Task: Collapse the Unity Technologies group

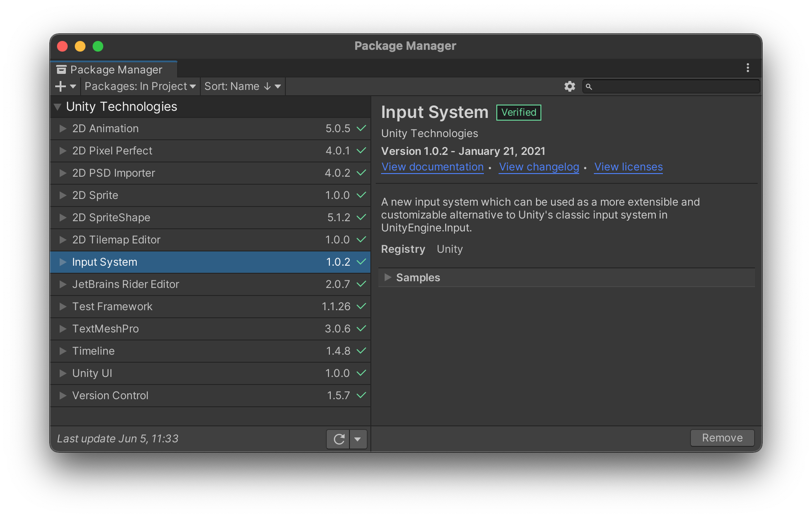Action: (57, 107)
